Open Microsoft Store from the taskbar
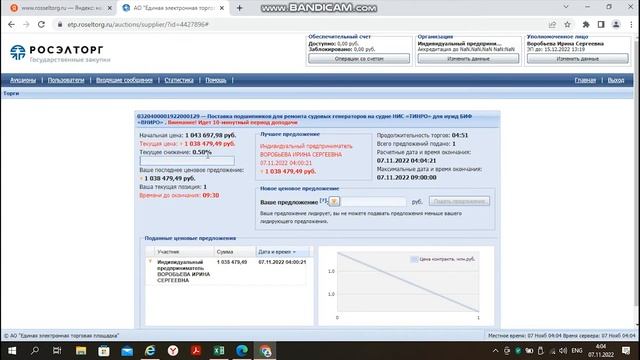 104,351
